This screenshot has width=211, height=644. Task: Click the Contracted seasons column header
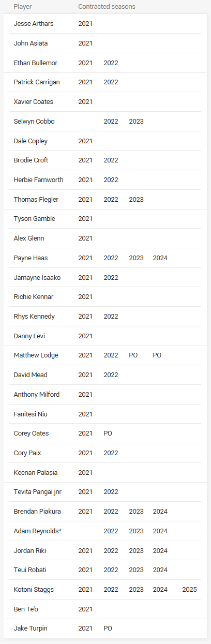point(107,7)
